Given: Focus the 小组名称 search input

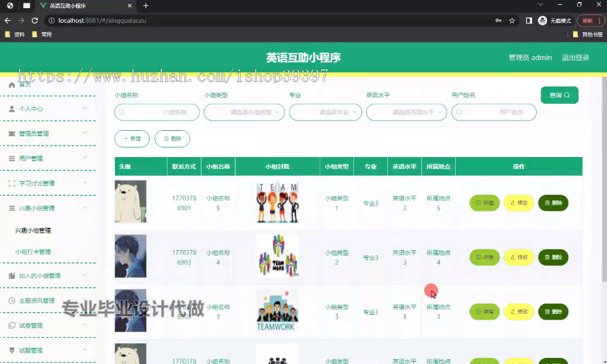Looking at the screenshot, I should 157,112.
